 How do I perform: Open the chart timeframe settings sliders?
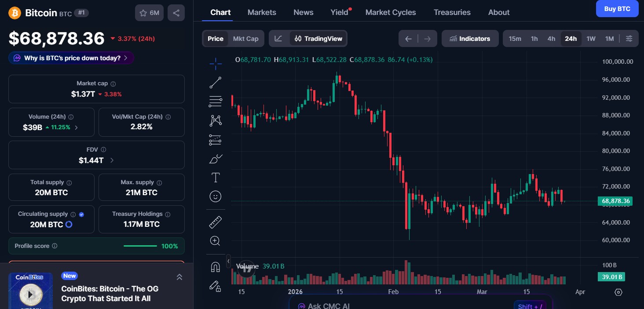[x=629, y=38]
